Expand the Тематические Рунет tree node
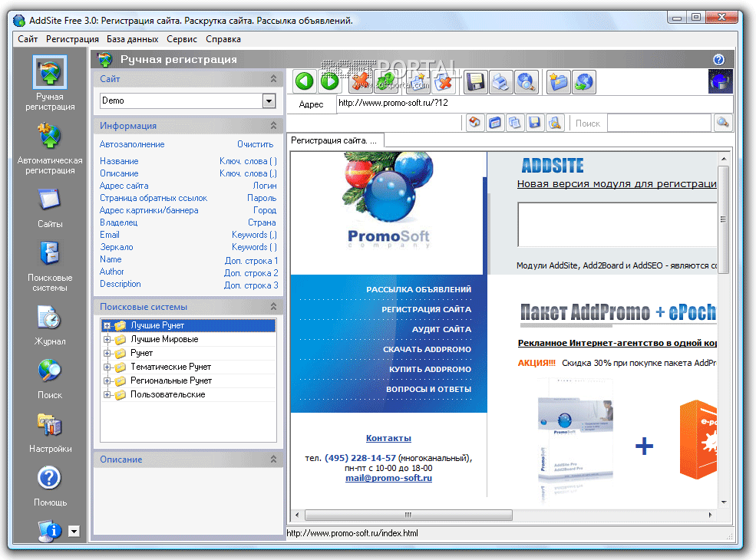Viewport: 756px width, 560px height. click(x=107, y=367)
